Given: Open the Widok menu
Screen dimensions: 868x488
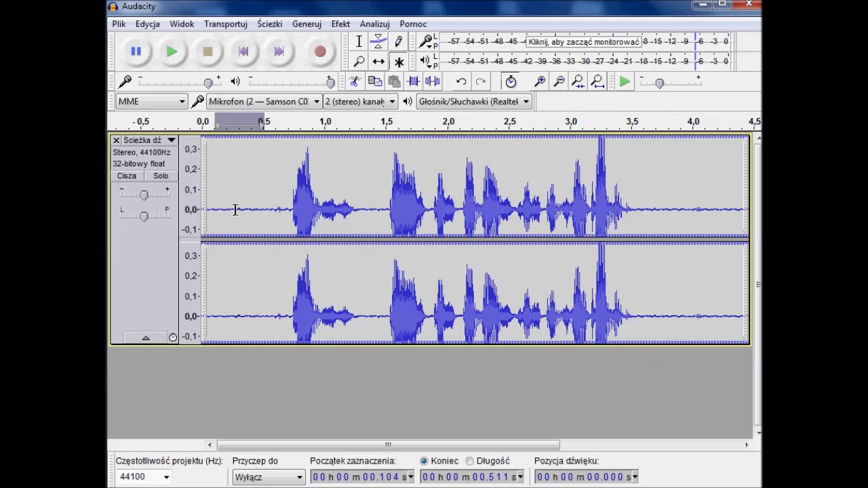Looking at the screenshot, I should point(182,24).
